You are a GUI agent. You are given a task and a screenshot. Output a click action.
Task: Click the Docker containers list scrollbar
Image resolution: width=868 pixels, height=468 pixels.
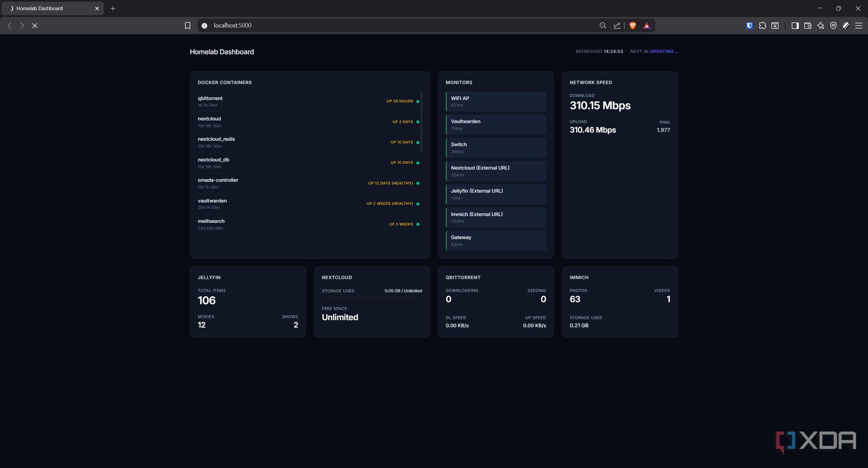click(x=421, y=121)
